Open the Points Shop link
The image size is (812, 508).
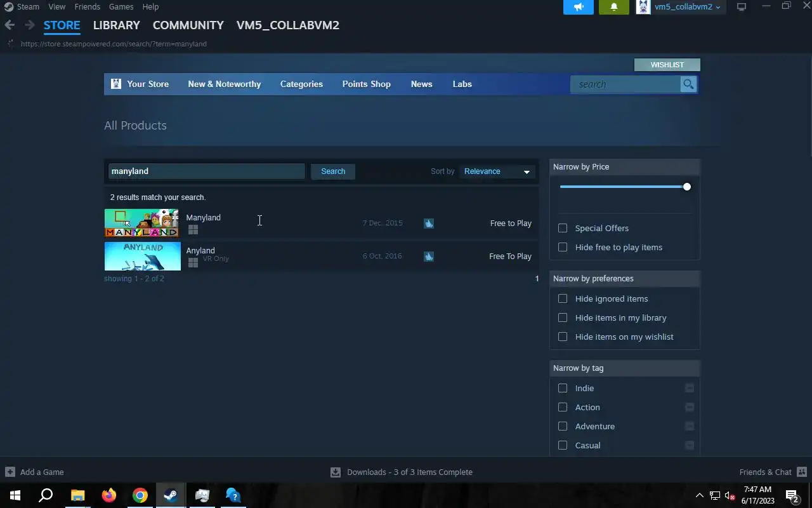click(366, 84)
